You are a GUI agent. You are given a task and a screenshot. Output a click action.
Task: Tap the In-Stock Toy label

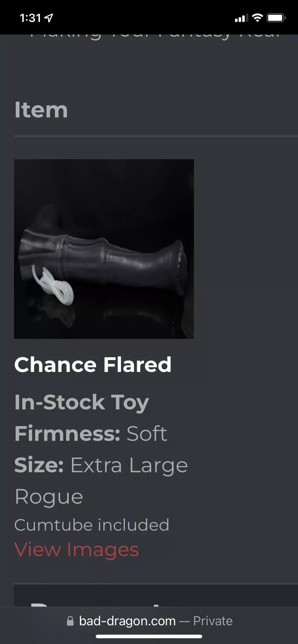click(82, 402)
